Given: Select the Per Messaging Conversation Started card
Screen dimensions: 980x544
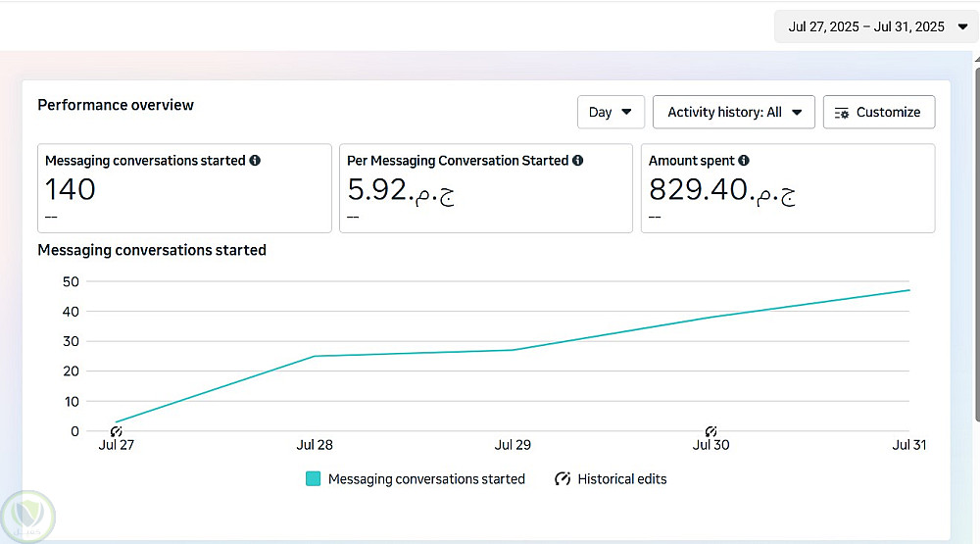Looking at the screenshot, I should pos(485,188).
